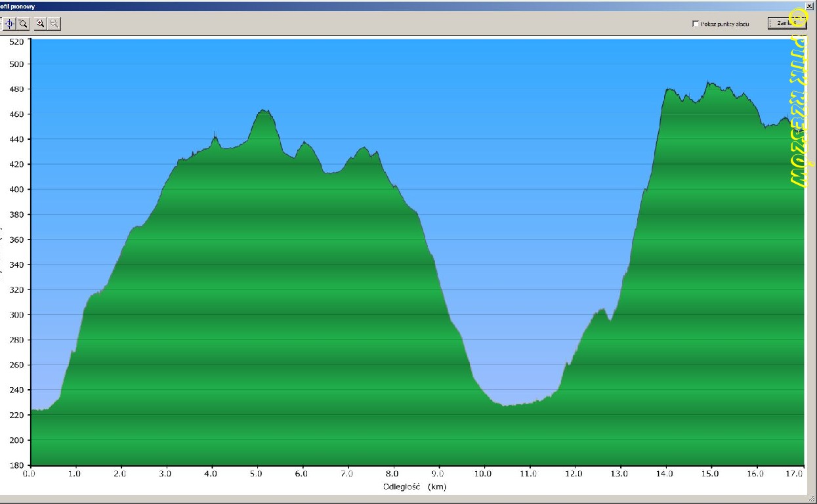The image size is (817, 504).
Task: Click the resize grip in the window corner
Action: point(812,499)
